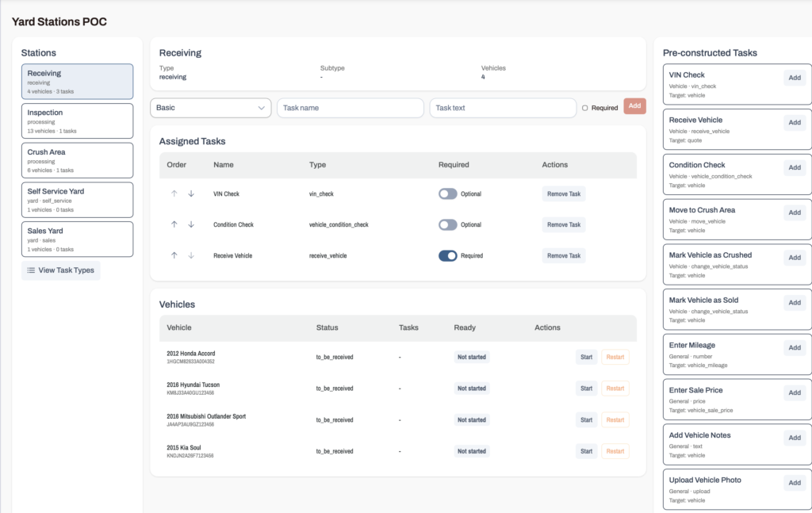Image resolution: width=812 pixels, height=513 pixels.
Task: Check the Required checkbox for new task
Action: coord(584,108)
